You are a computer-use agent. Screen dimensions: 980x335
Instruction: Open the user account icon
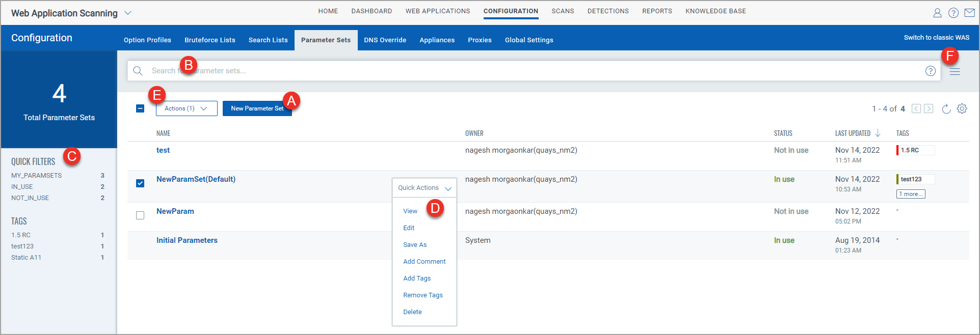937,13
